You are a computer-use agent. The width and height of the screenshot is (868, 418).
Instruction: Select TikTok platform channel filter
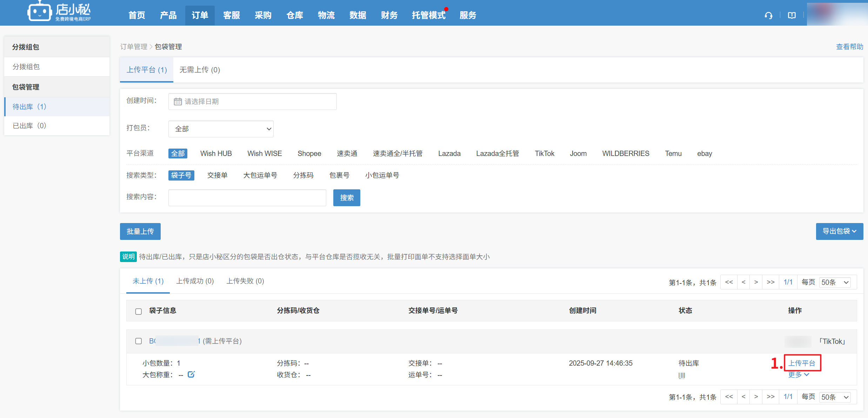tap(544, 154)
